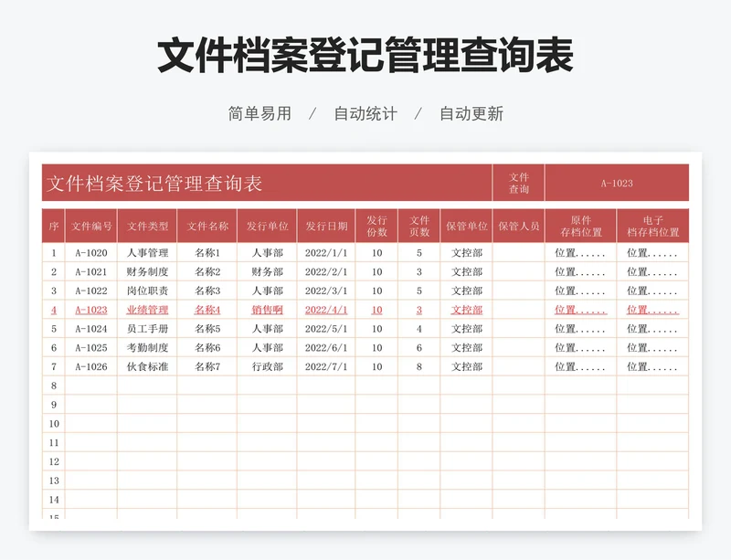Click cell A-1022 in file number column
Viewport: 731px width, 560px height.
pos(91,291)
